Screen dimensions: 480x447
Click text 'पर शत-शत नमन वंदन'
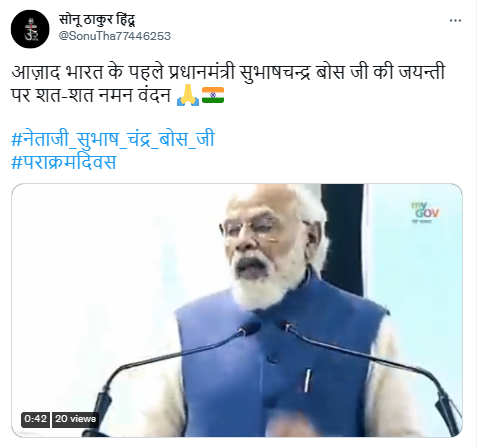[x=91, y=95]
